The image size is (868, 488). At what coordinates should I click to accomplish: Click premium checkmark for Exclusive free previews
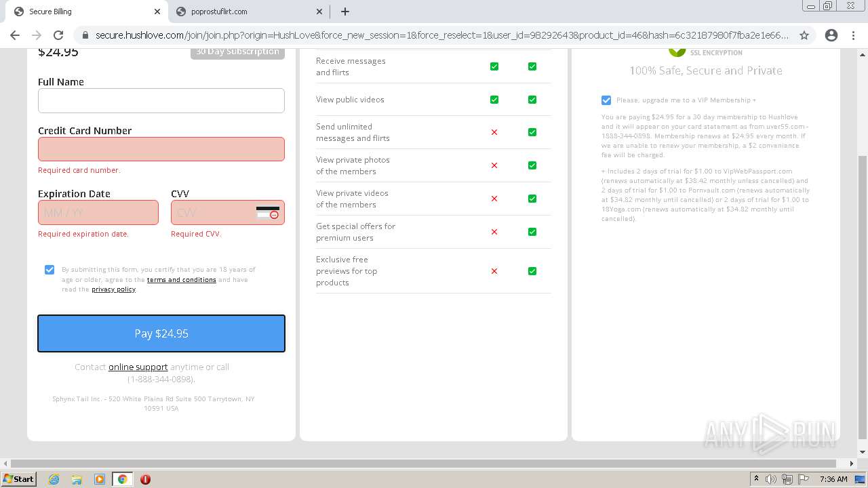[532, 271]
